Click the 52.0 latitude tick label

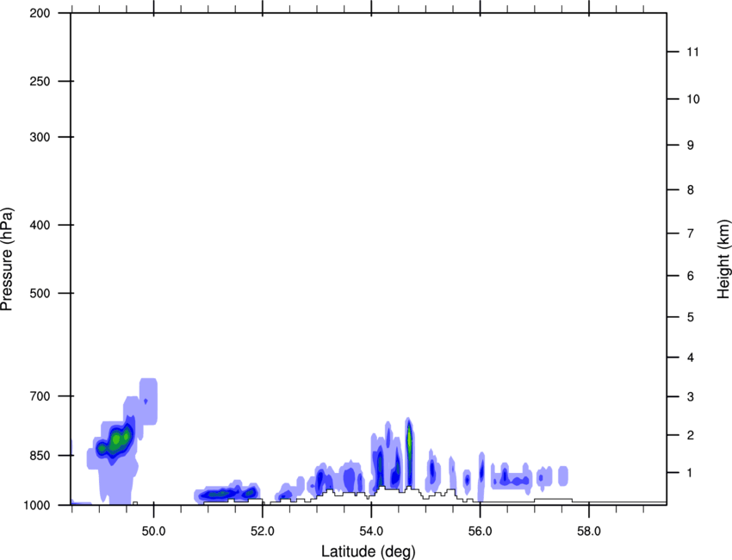263,532
